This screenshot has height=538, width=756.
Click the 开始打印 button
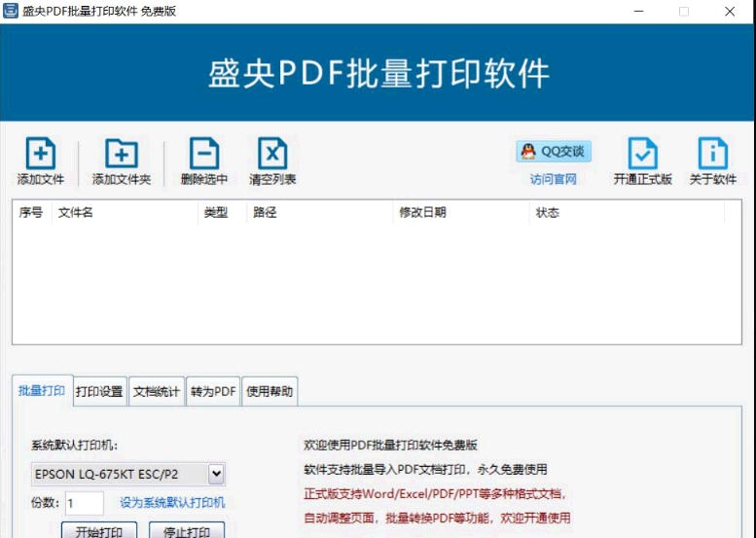pos(99,530)
